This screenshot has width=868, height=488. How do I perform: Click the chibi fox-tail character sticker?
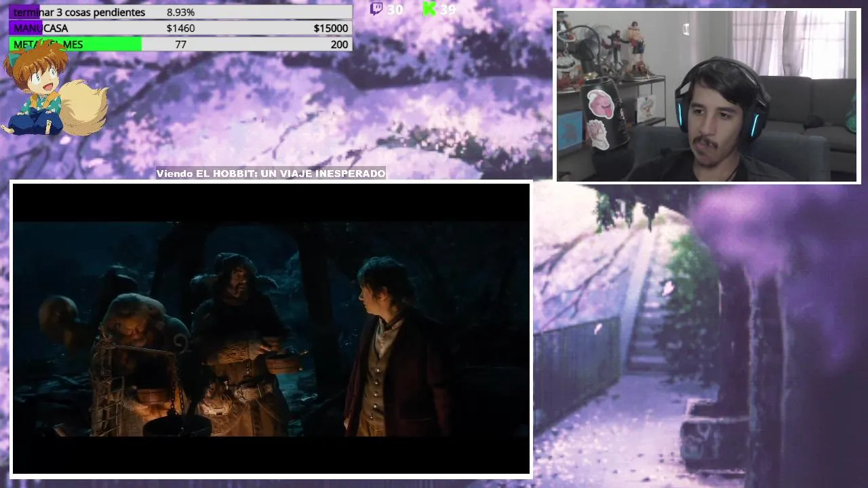point(54,88)
